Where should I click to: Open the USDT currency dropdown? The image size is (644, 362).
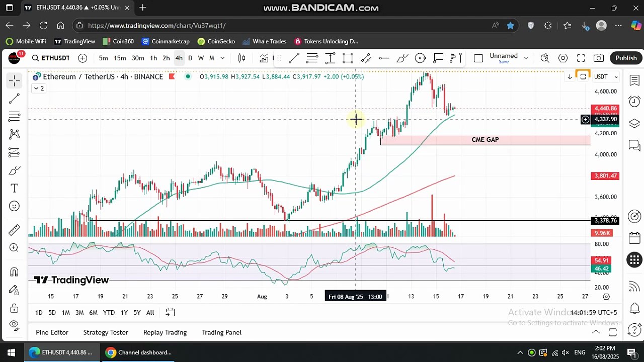coord(606,76)
